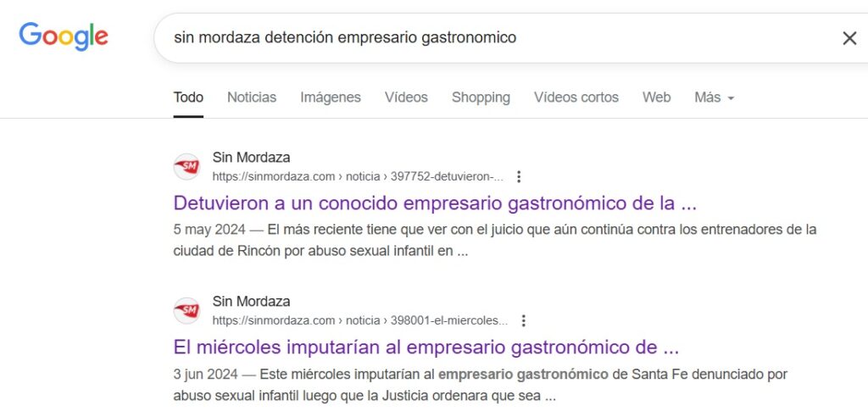
Task: Select the Shopping tab
Action: coord(481,97)
